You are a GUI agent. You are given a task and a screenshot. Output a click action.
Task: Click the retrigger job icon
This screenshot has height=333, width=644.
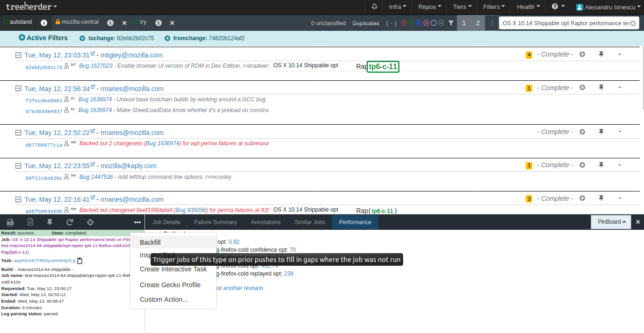(70, 222)
